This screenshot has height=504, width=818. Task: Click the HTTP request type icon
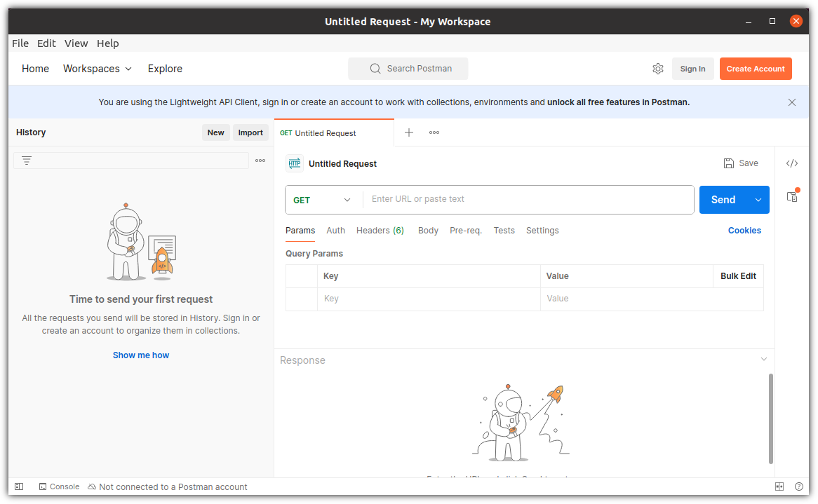(295, 163)
